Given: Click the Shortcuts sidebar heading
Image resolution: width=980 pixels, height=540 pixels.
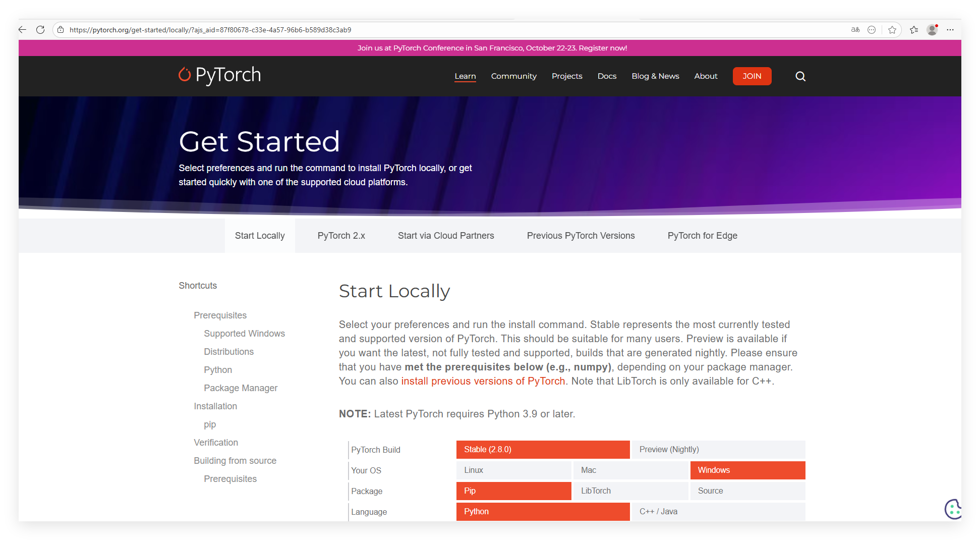Looking at the screenshot, I should click(198, 286).
